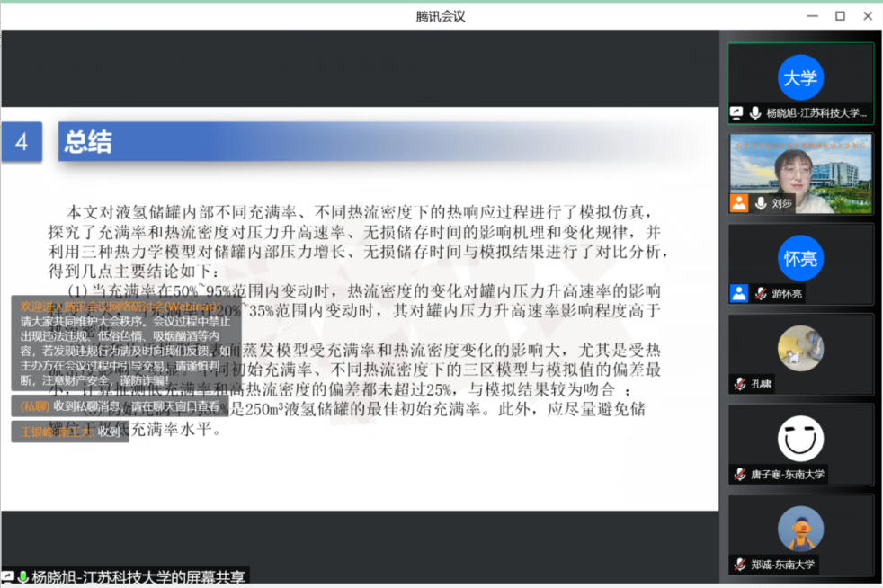Click the screen-share icon on 杨晓旭's tile
Screen dimensions: 883x588
click(737, 113)
